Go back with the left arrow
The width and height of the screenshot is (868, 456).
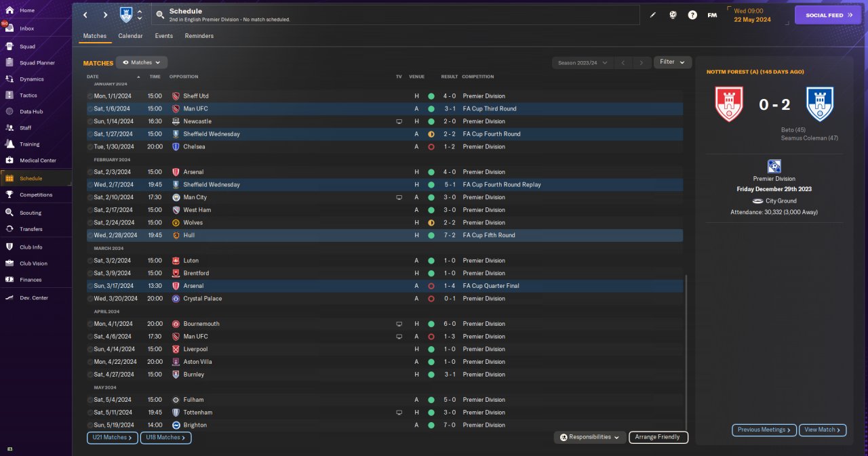point(85,15)
